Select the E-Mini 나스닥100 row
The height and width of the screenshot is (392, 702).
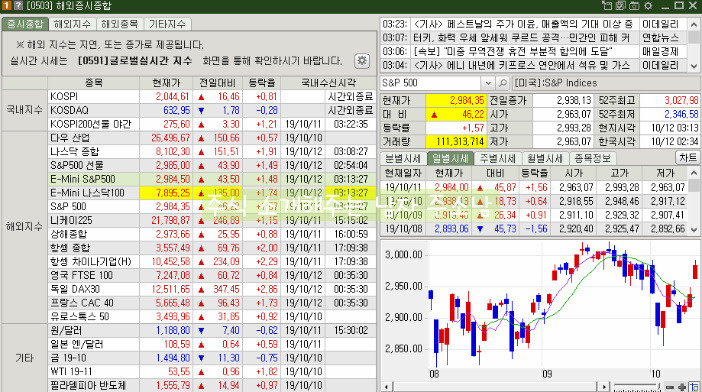pyautogui.click(x=212, y=193)
